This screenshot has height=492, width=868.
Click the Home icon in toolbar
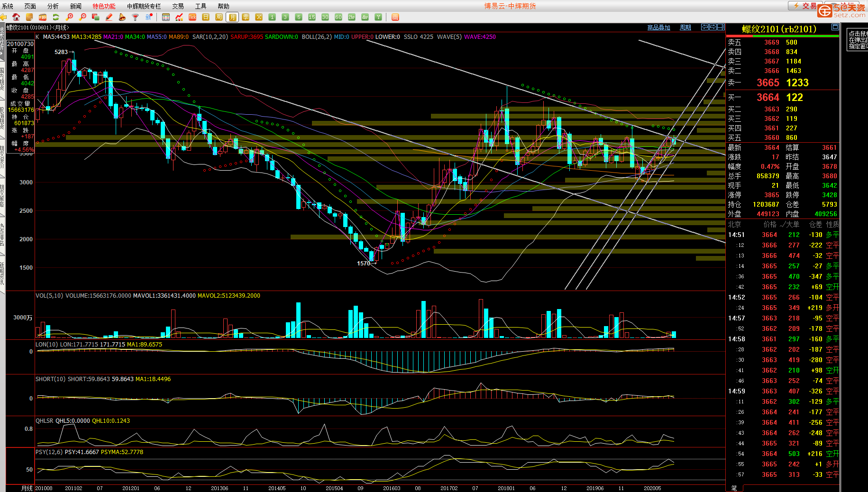pos(16,17)
